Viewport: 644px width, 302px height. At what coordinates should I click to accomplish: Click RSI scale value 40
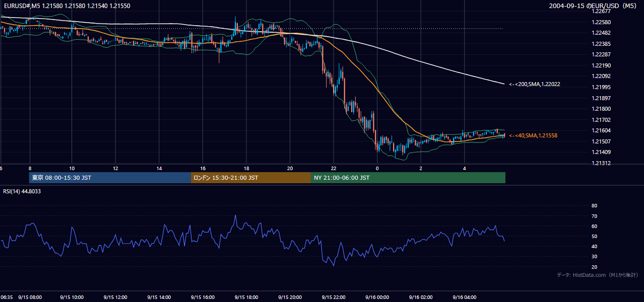[594, 246]
